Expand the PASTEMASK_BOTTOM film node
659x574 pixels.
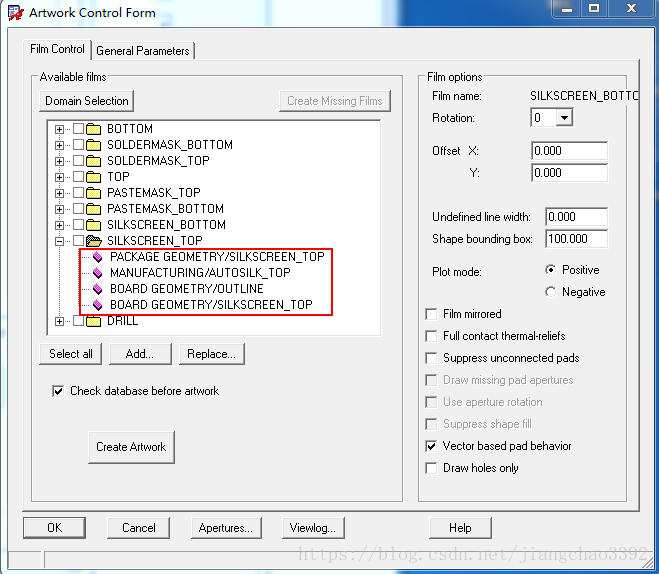coord(59,209)
